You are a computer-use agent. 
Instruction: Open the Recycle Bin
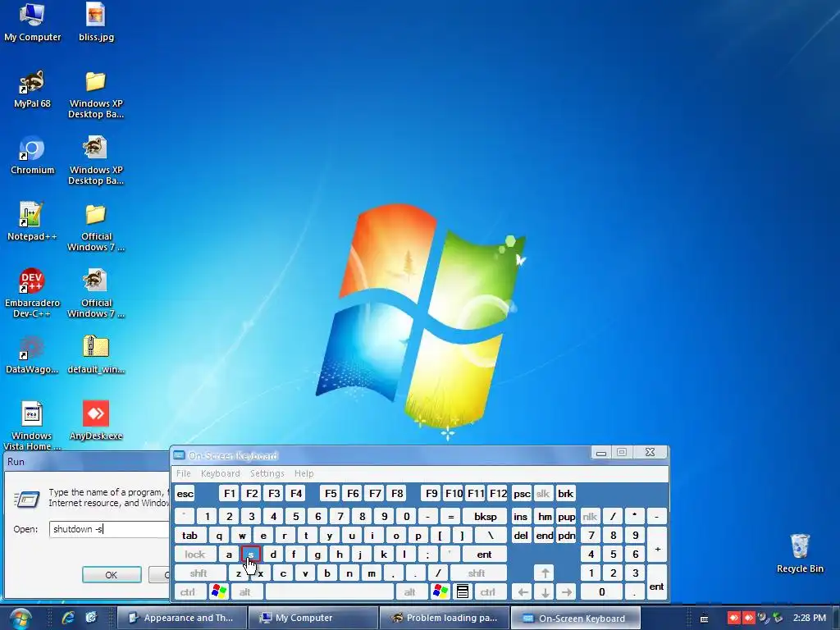pyautogui.click(x=800, y=554)
